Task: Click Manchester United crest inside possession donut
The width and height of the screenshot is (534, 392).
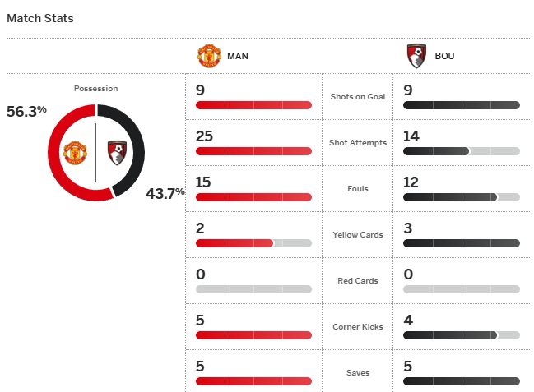Action: (x=76, y=153)
